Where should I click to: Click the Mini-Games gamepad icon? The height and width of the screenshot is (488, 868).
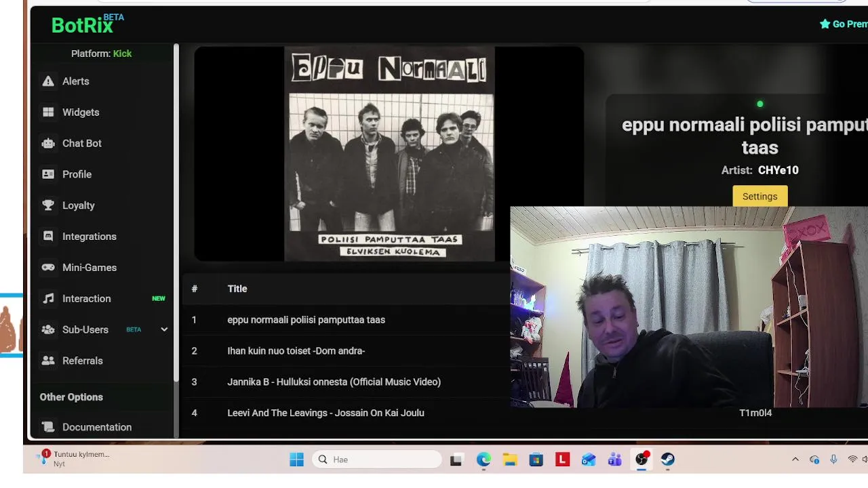coord(48,268)
